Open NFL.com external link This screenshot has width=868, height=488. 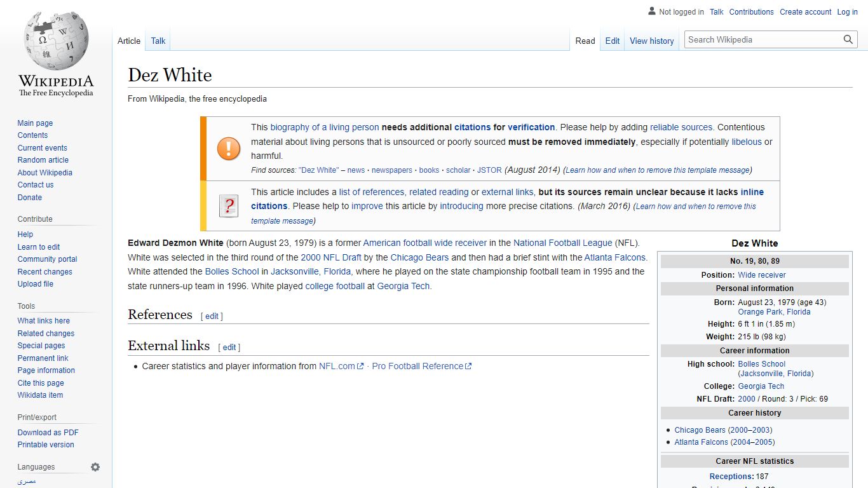tap(341, 366)
